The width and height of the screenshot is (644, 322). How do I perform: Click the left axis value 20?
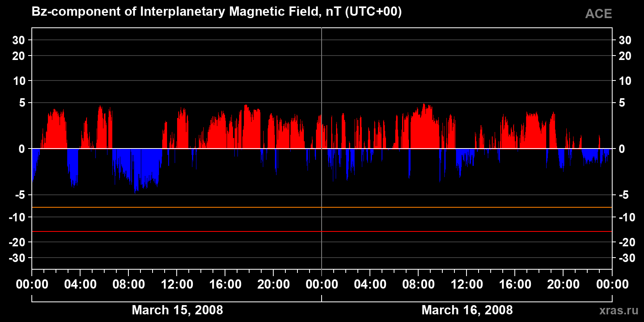click(x=19, y=56)
